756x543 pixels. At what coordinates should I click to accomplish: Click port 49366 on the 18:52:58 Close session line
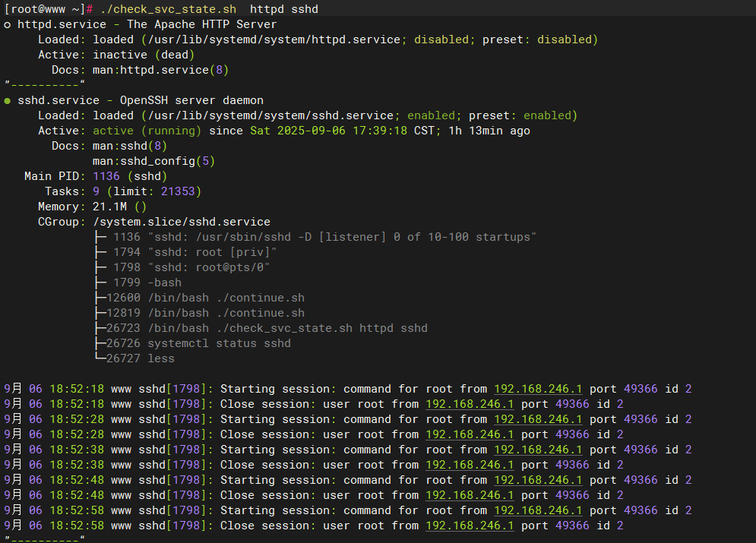click(572, 526)
